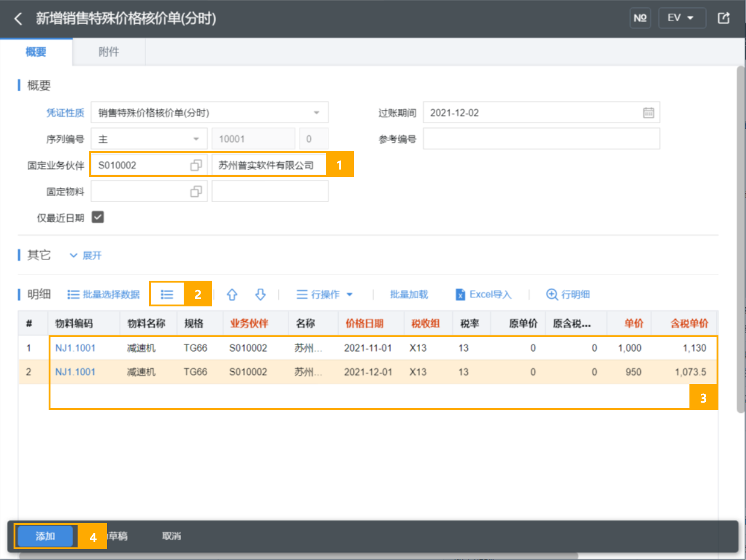
Task: Click Excel导入 button
Action: coord(484,294)
